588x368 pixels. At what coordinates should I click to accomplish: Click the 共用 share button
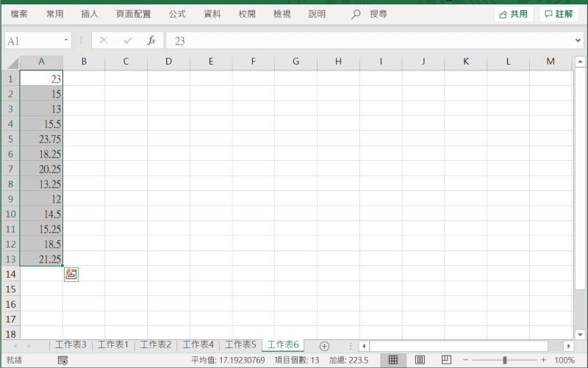coord(514,14)
